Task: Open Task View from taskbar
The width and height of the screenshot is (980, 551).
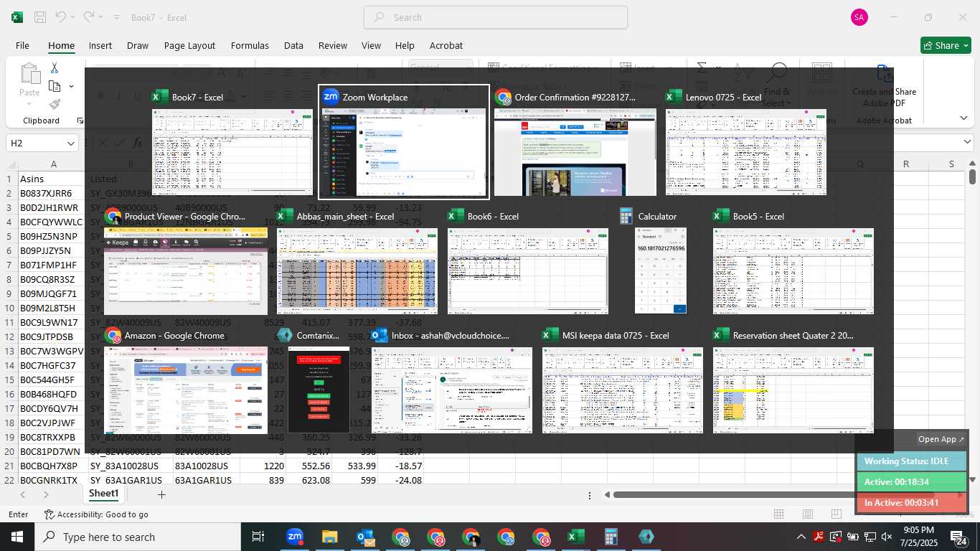Action: [258, 537]
